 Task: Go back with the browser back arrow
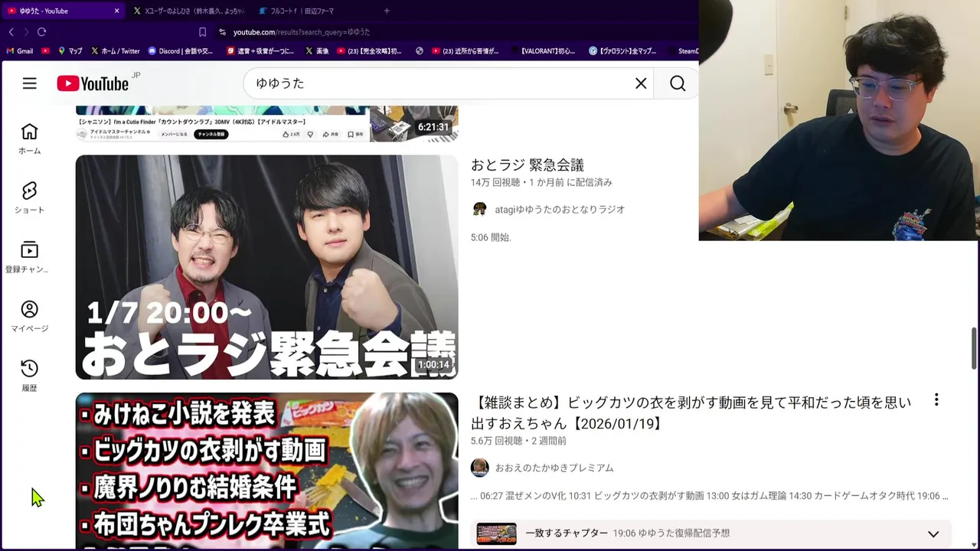pos(11,31)
